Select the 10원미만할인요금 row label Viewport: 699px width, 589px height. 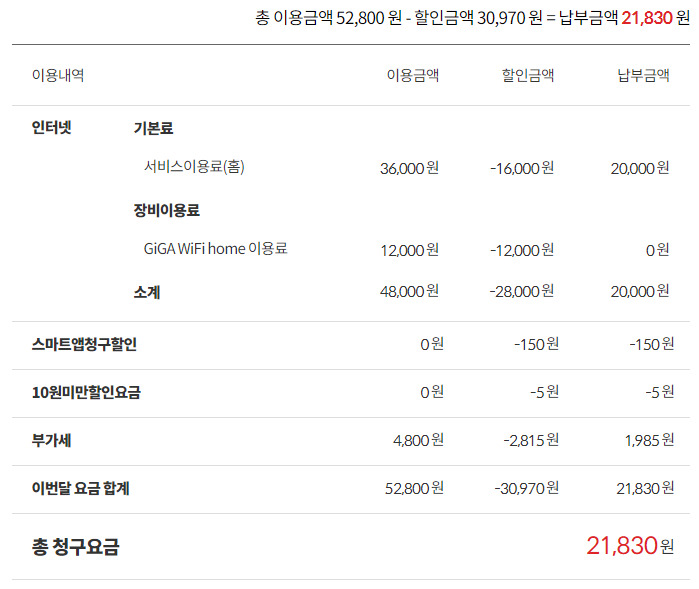click(x=86, y=393)
